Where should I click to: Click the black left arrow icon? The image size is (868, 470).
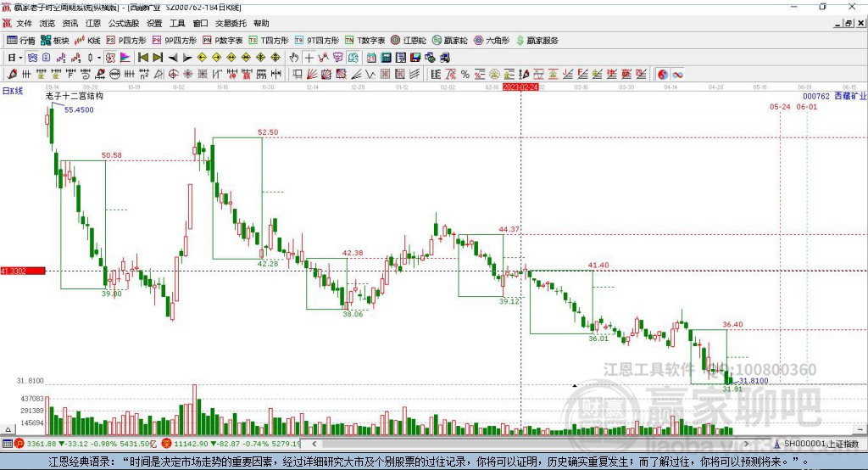tap(173, 58)
